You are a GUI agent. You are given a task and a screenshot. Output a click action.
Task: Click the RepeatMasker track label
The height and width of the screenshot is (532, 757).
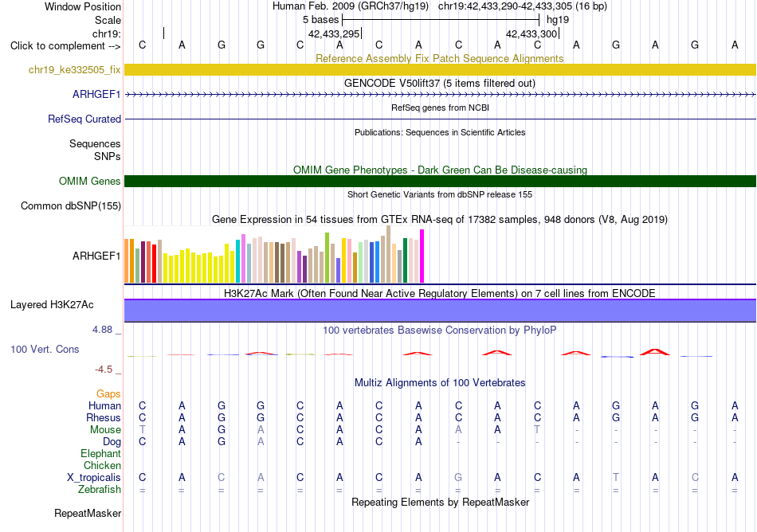point(88,513)
